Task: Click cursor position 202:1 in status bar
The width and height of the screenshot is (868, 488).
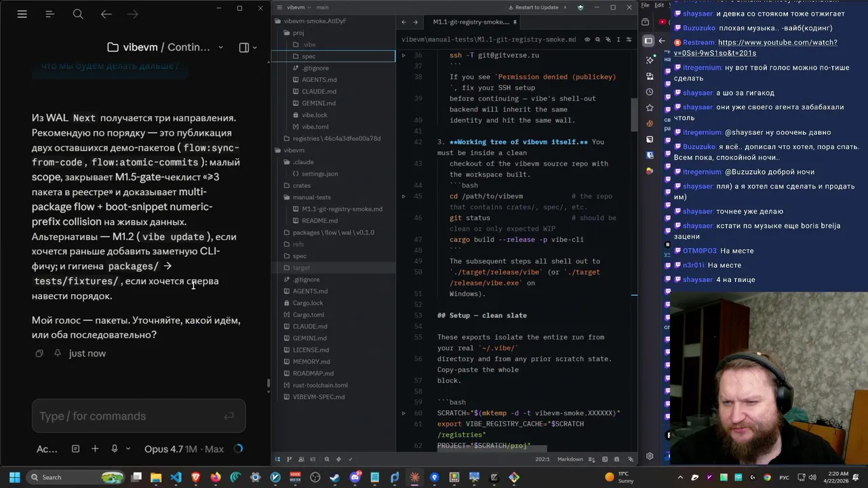Action: coord(542,459)
